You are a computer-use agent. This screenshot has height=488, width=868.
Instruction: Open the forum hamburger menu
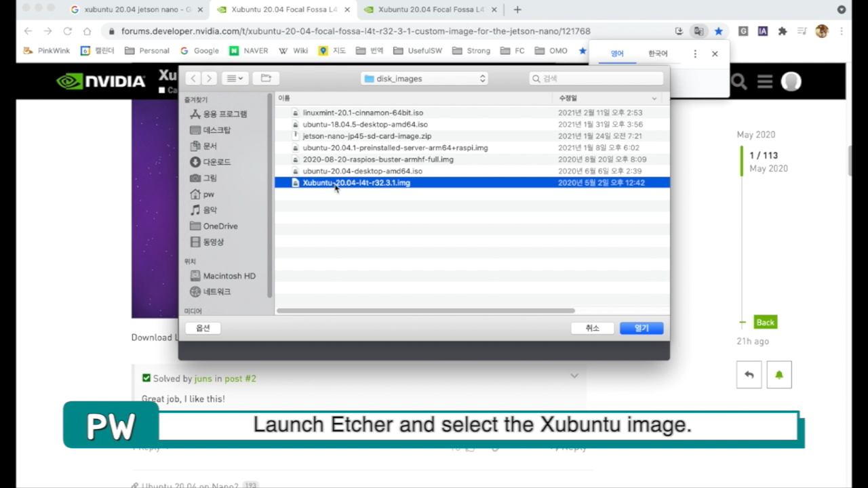tap(765, 82)
